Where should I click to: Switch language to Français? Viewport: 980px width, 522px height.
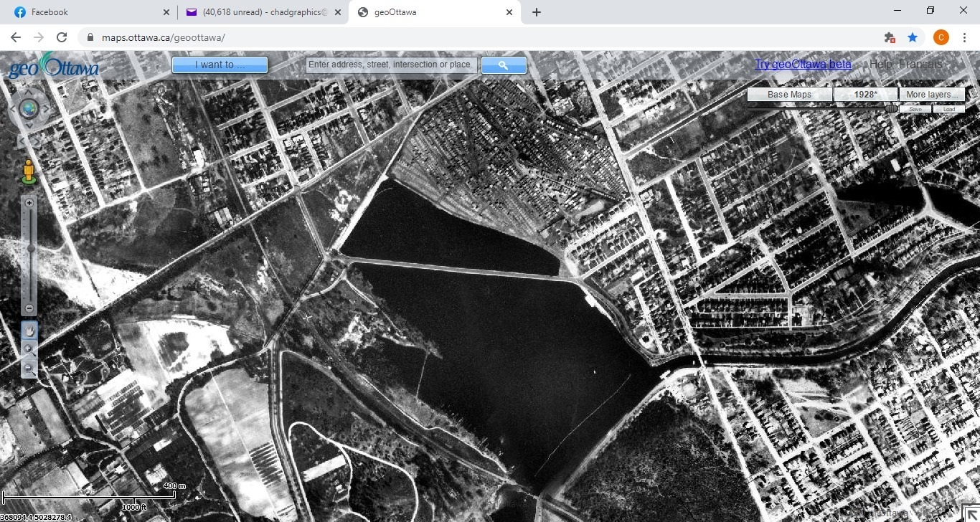pos(920,65)
